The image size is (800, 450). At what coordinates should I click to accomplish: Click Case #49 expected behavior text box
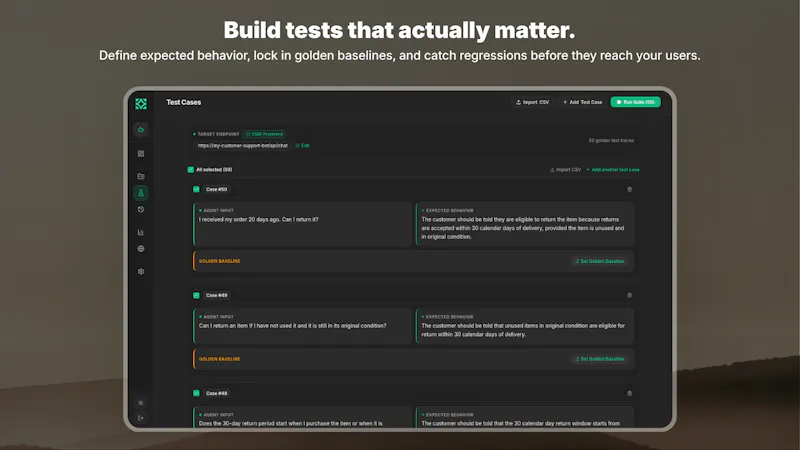525,327
